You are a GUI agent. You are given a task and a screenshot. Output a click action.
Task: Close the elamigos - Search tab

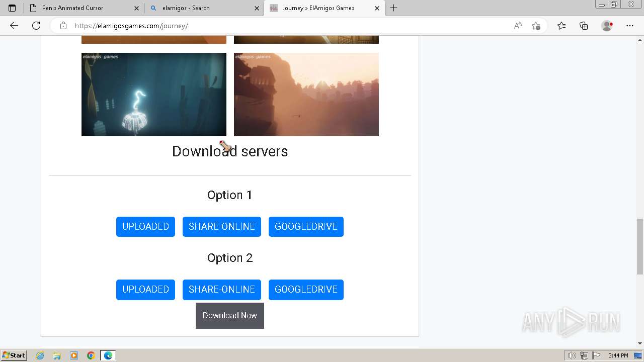point(257,8)
